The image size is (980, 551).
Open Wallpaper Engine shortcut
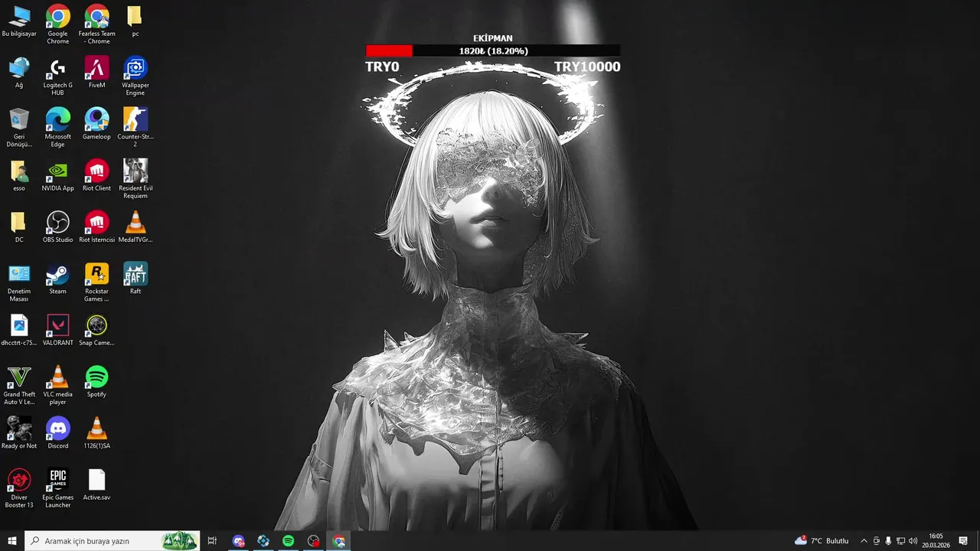click(136, 77)
